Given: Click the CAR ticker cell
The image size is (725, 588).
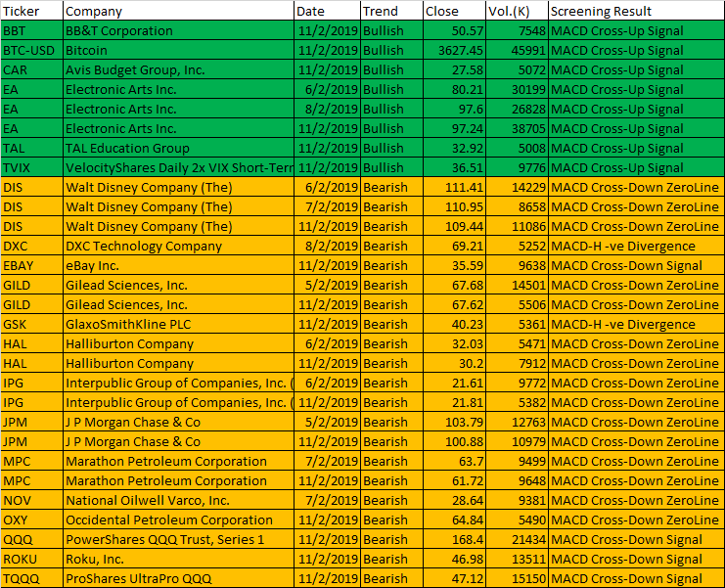Looking at the screenshot, I should click(31, 69).
